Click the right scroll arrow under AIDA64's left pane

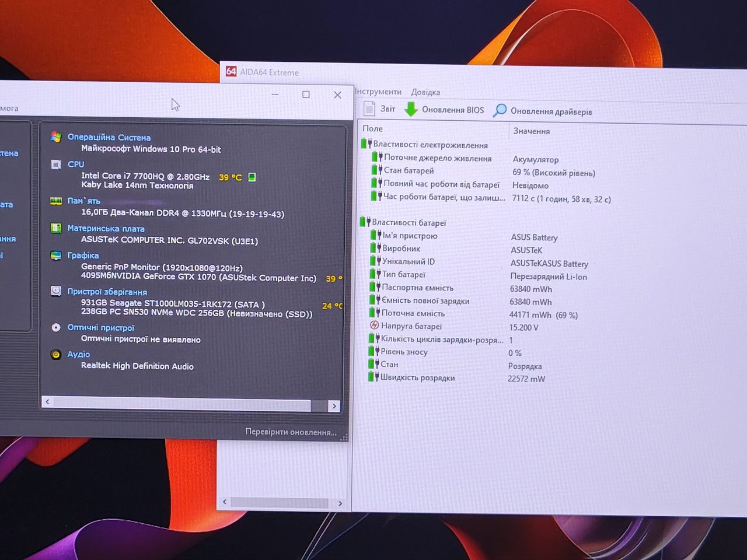pos(340,503)
